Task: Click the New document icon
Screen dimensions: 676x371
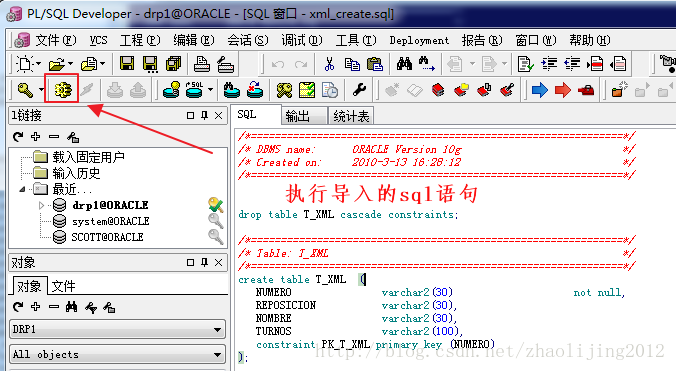Action: 25,64
